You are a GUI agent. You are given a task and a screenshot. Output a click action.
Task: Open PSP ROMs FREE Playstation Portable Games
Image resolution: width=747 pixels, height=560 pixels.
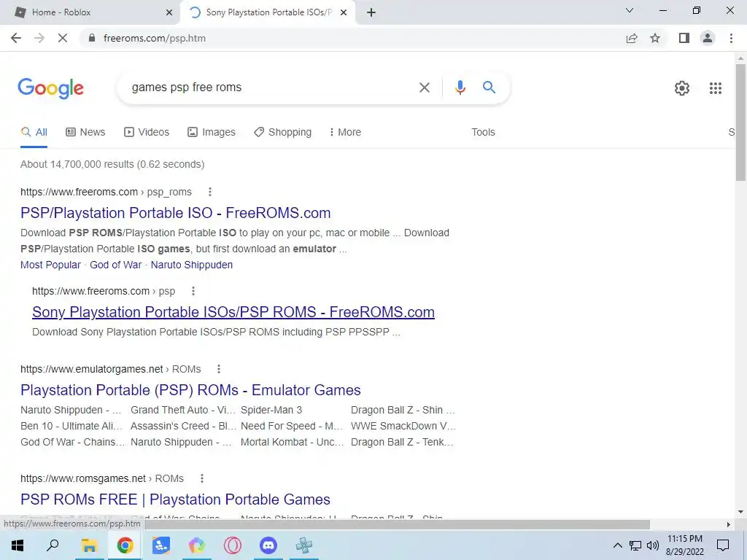pos(175,499)
